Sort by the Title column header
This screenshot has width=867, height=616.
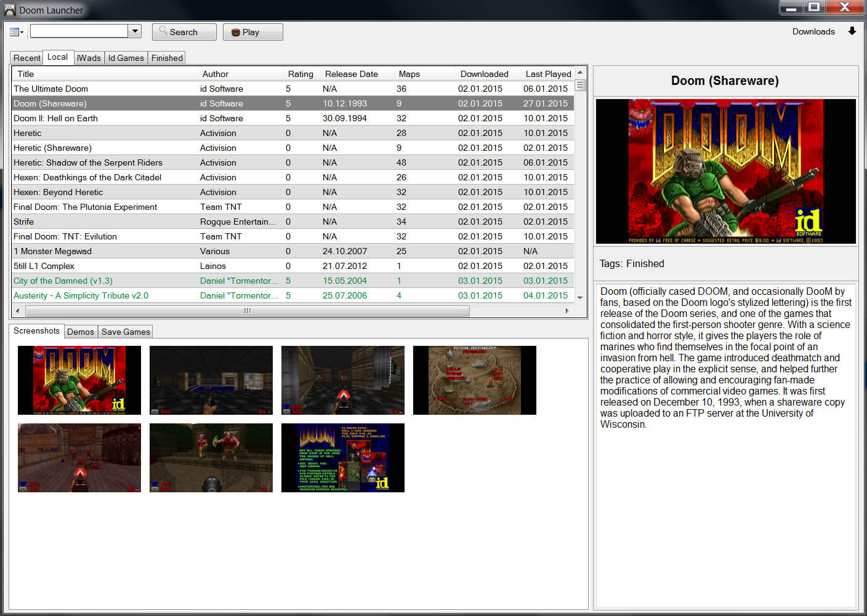(105, 74)
